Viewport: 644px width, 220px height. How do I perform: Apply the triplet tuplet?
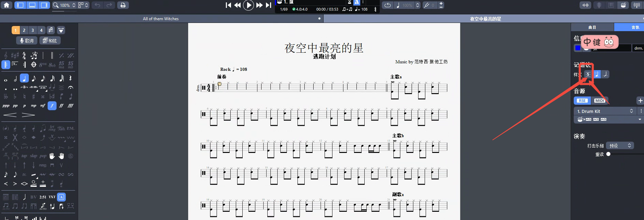[24, 88]
